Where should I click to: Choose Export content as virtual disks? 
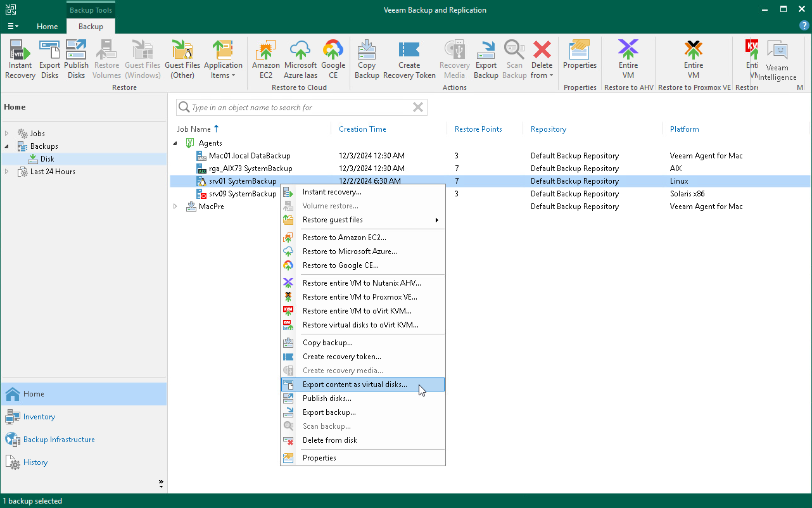[x=355, y=384]
